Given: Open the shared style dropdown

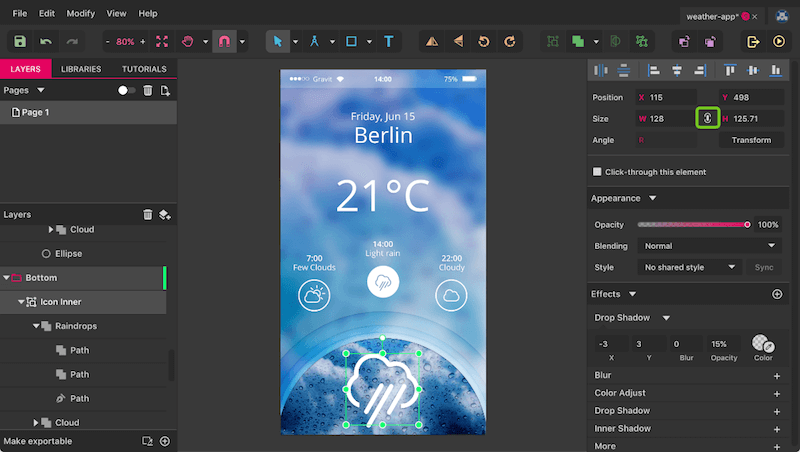Looking at the screenshot, I should coord(689,268).
